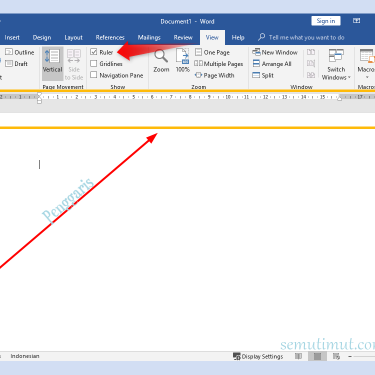Select Side to Side page movement

[74, 64]
